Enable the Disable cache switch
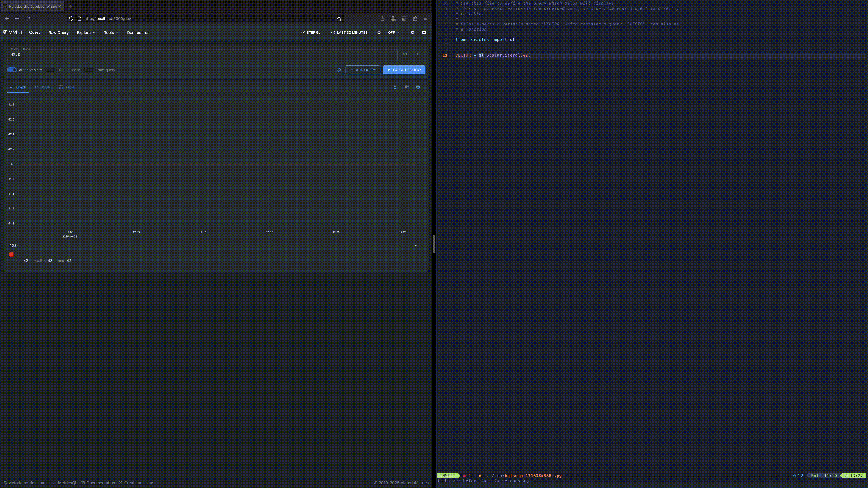868x488 pixels. [x=50, y=70]
